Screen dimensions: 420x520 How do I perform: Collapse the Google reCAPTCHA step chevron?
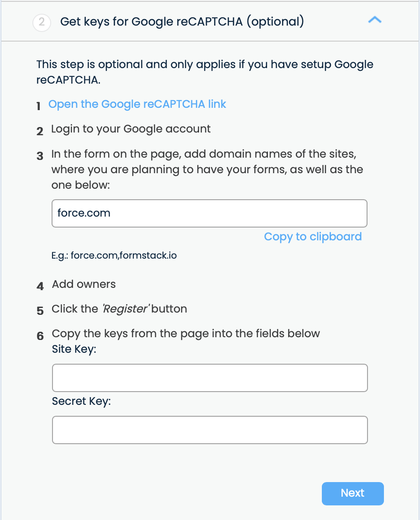pos(374,20)
